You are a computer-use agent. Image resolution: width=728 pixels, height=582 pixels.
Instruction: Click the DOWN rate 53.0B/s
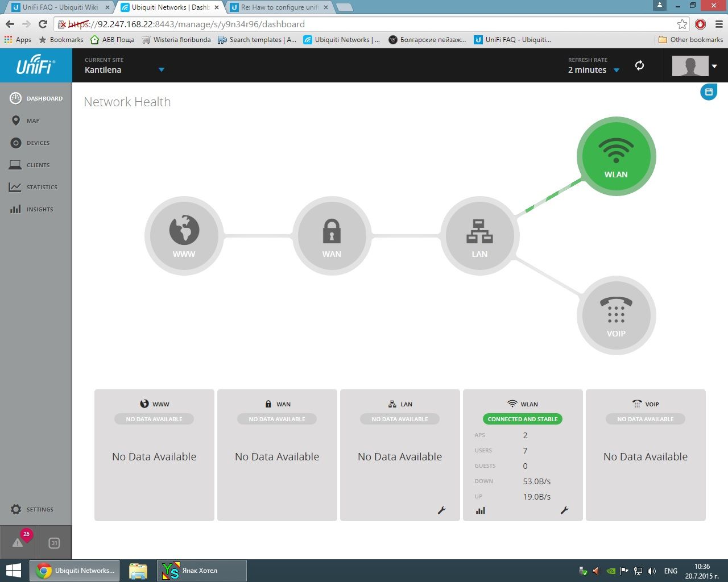(536, 481)
